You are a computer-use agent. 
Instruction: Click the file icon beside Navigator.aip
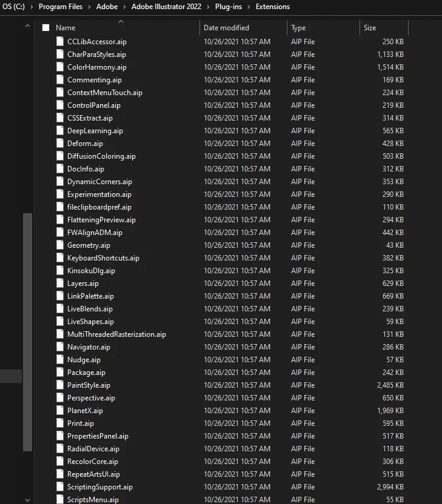click(60, 347)
